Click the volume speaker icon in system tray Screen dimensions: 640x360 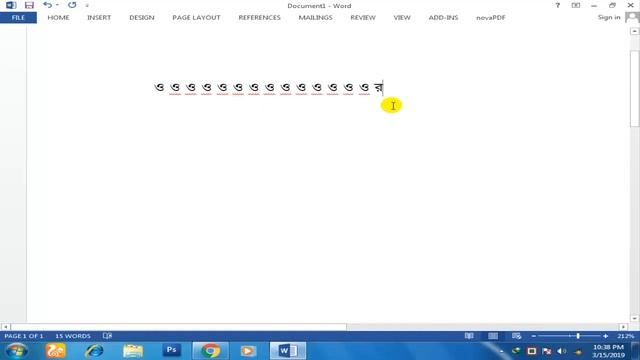(562, 351)
